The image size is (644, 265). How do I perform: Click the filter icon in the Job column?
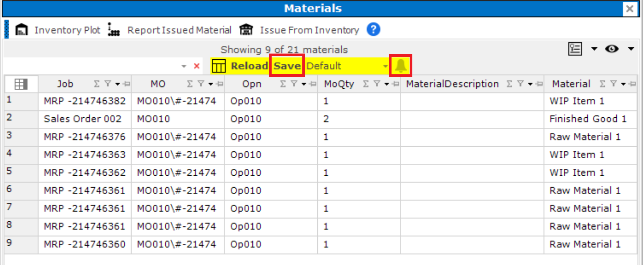108,84
